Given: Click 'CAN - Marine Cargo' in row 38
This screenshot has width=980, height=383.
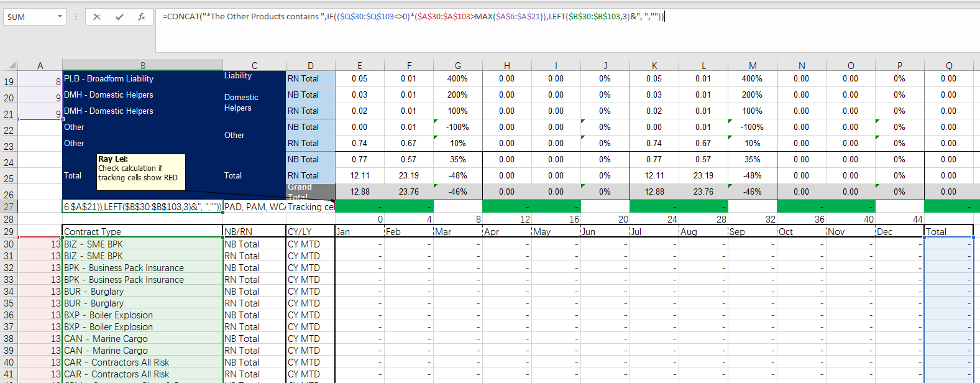Looking at the screenshot, I should click(143, 339).
